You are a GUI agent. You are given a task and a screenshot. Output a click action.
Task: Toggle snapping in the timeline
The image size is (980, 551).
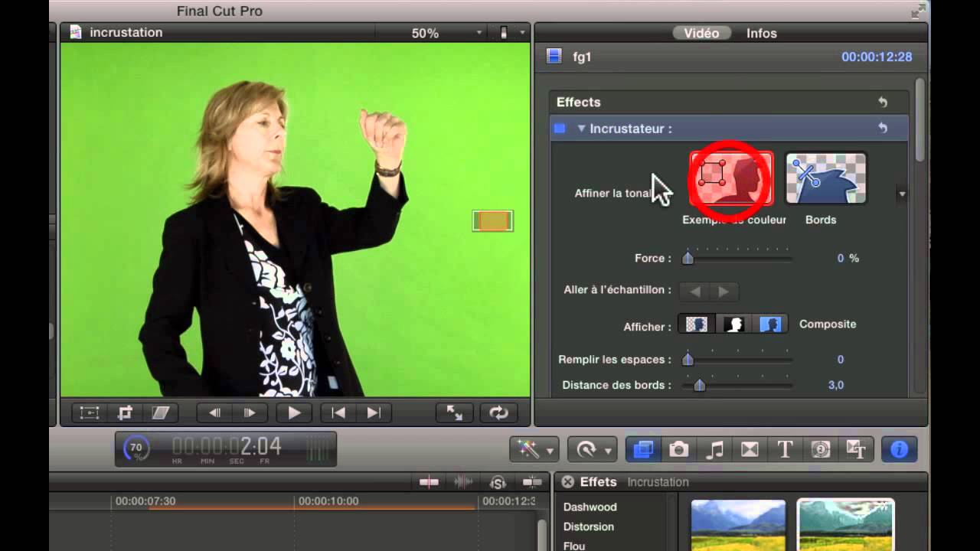coord(531,482)
